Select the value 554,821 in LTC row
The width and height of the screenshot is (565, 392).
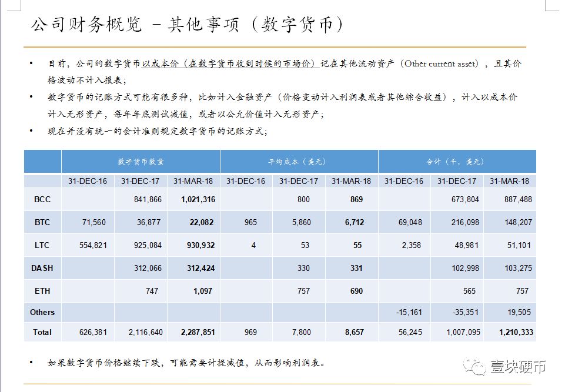pos(93,245)
